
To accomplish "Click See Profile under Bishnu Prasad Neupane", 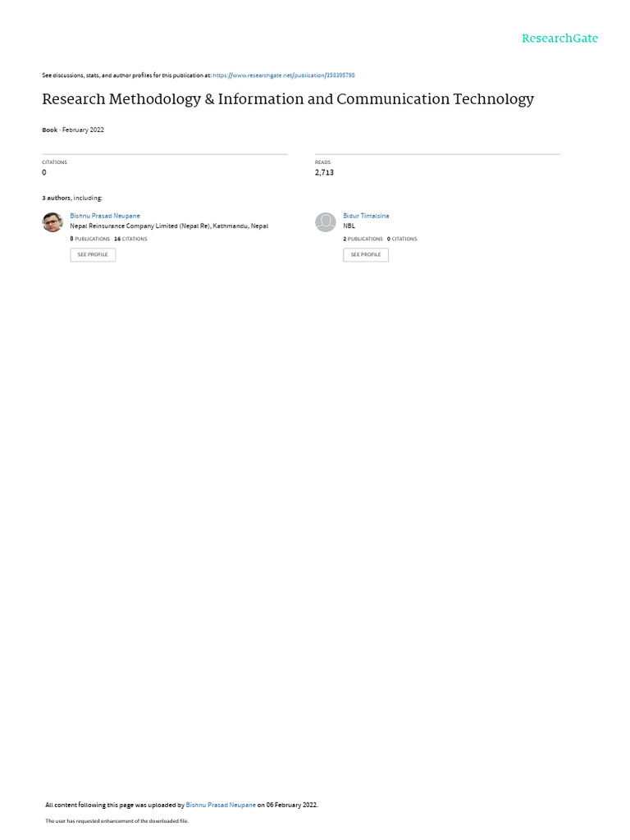I will (x=93, y=254).
